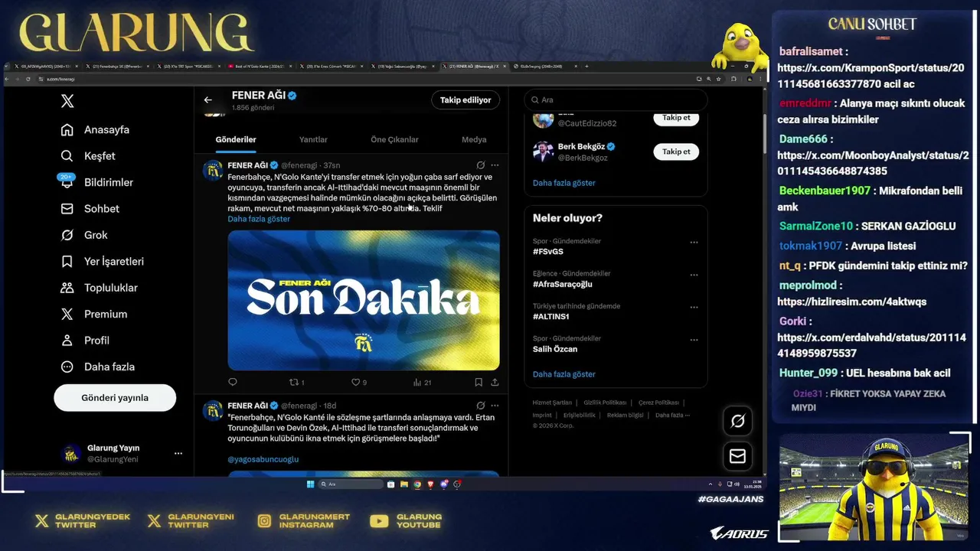The width and height of the screenshot is (980, 551).
Task: Open Grok from the sidebar
Action: [x=83, y=235]
